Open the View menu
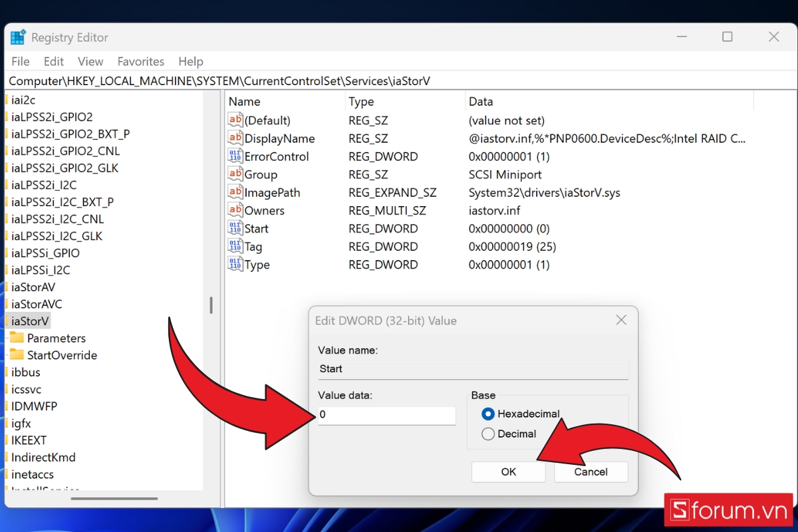The image size is (798, 532). pyautogui.click(x=90, y=61)
